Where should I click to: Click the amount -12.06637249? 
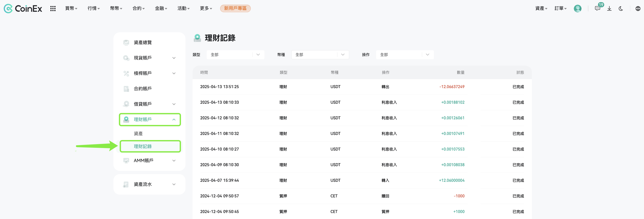pos(452,87)
